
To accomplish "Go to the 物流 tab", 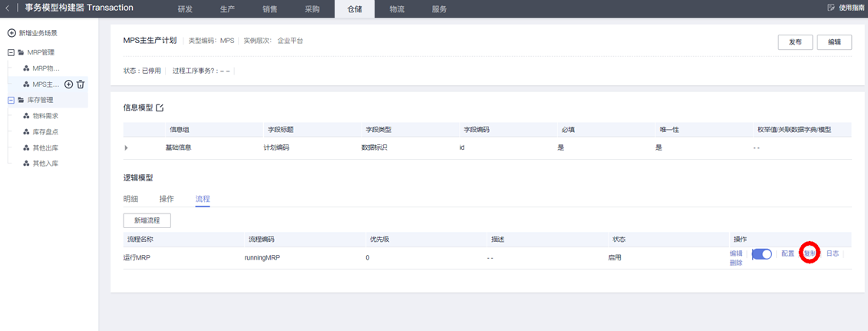I will [396, 9].
